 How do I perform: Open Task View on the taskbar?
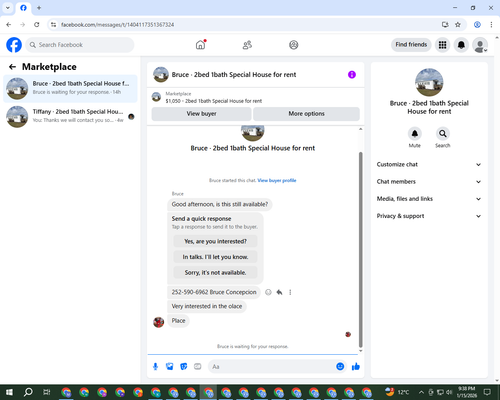coord(46,392)
